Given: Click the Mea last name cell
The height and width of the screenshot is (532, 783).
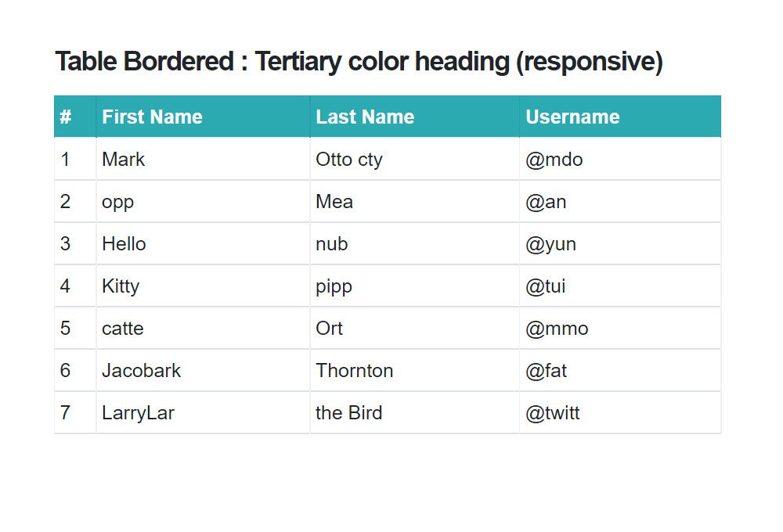Looking at the screenshot, I should click(414, 202).
